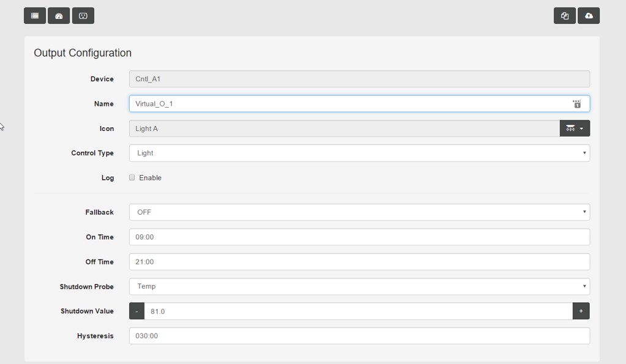The image size is (626, 364).
Task: Click the Shutdown Value text field
Action: coord(358,311)
